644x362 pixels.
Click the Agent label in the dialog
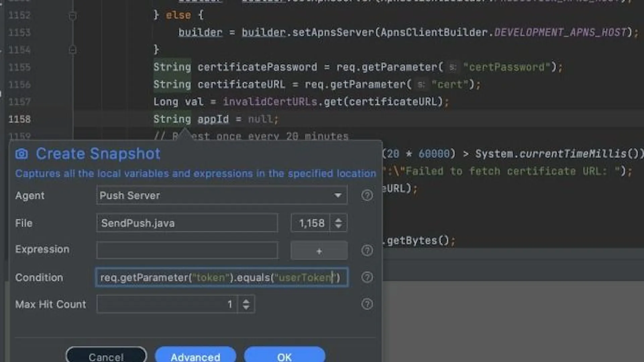click(x=30, y=195)
